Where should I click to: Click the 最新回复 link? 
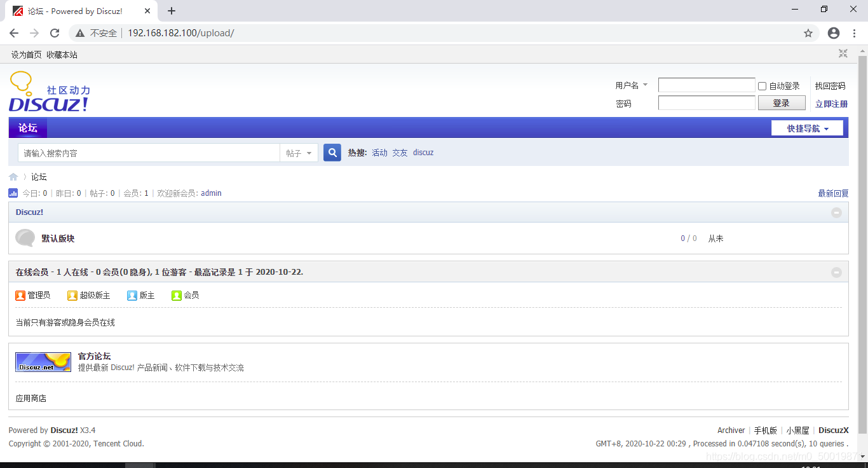click(x=833, y=193)
